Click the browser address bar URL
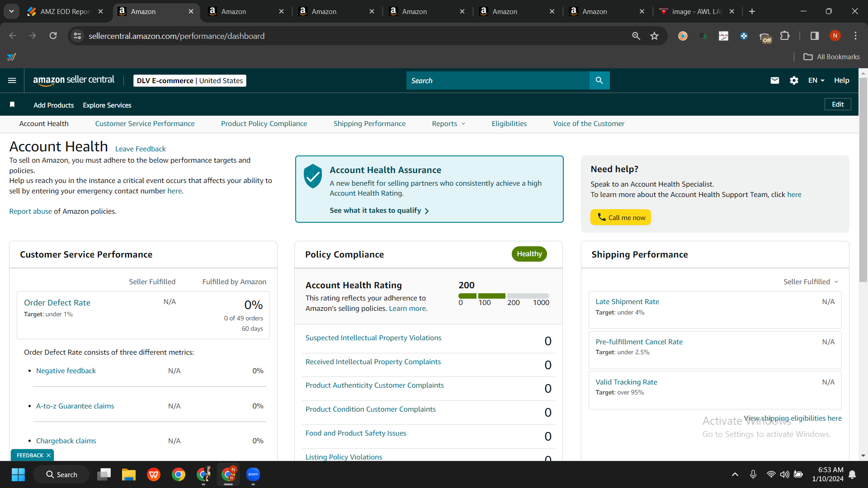Viewport: 868px width, 488px height. point(176,36)
